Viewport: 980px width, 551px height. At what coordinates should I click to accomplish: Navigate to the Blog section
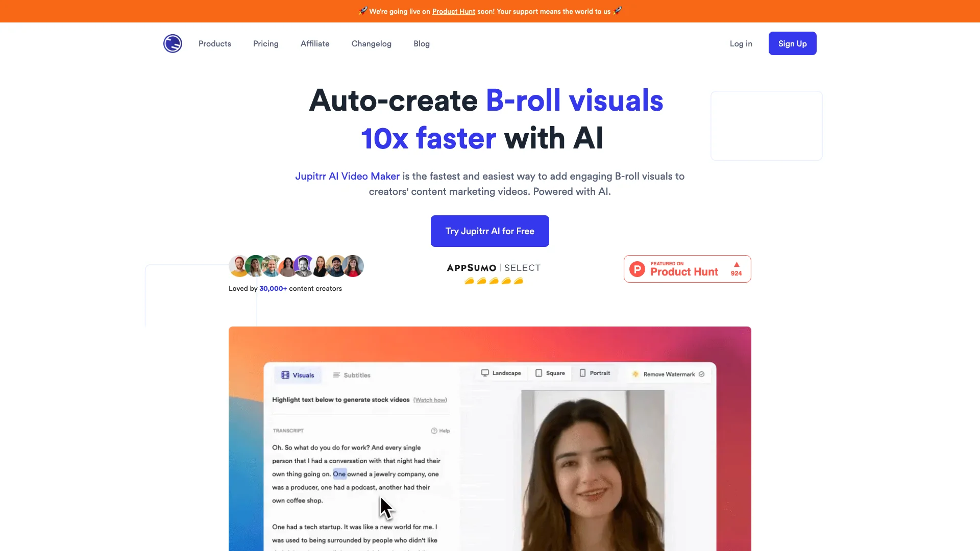pos(421,43)
